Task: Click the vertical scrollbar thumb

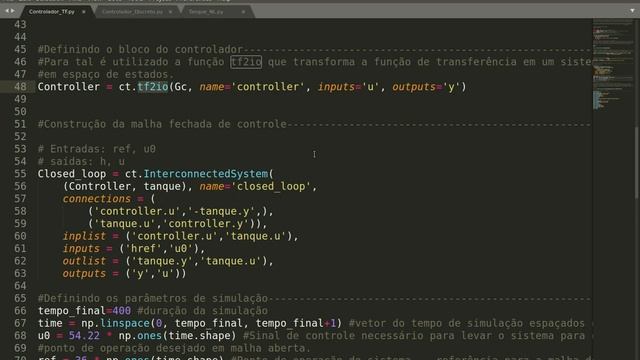Action: pos(637,163)
